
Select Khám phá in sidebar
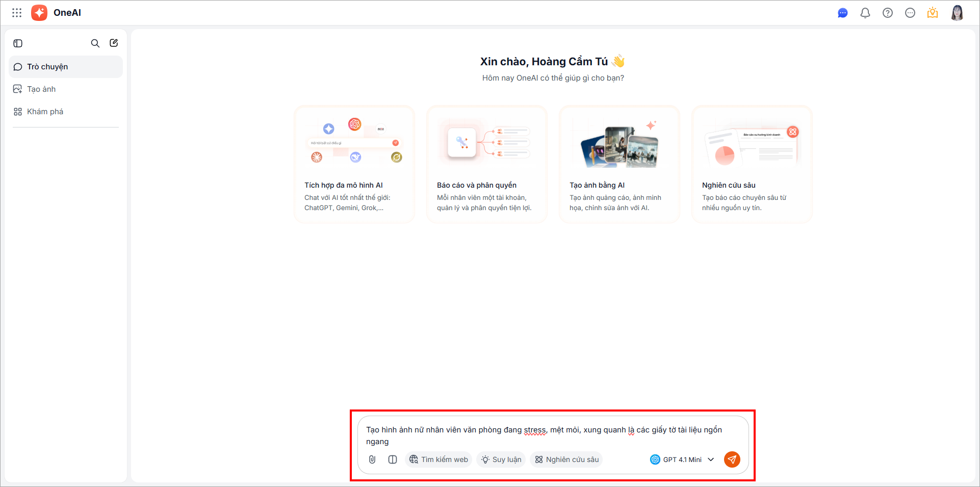click(66, 112)
